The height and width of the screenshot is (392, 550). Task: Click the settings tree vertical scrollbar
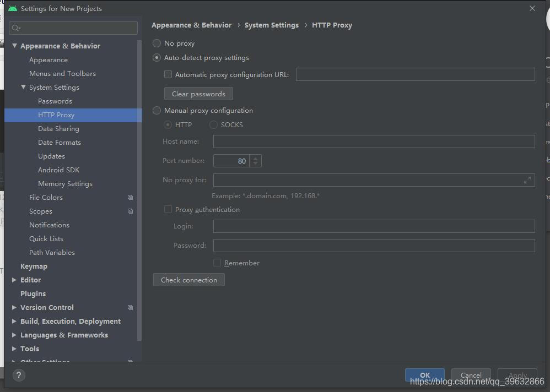pyautogui.click(x=139, y=190)
